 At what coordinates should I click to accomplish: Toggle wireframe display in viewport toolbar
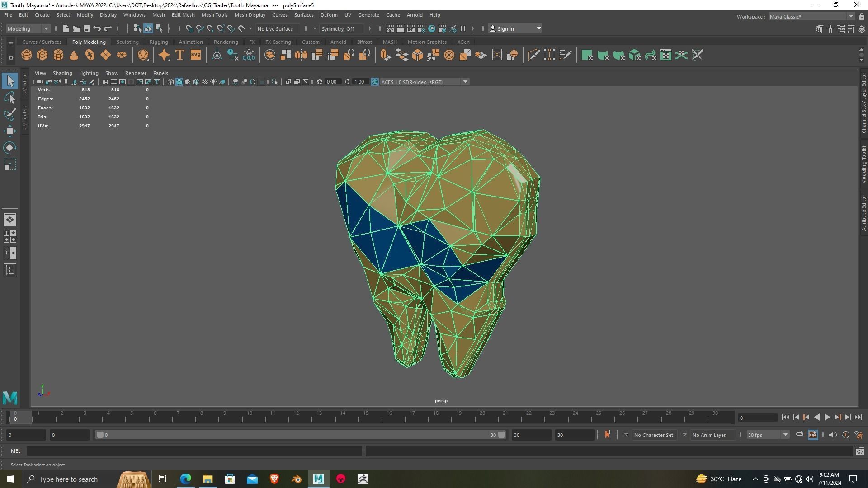170,82
